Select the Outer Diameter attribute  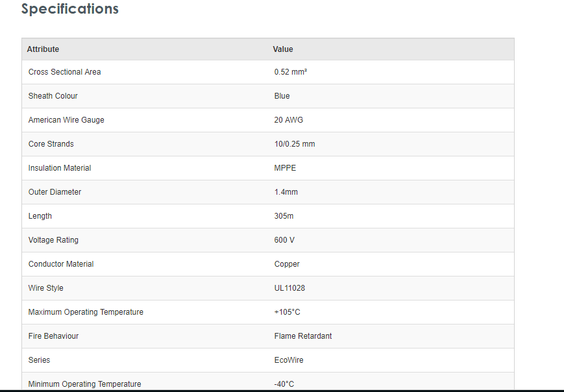pos(55,192)
